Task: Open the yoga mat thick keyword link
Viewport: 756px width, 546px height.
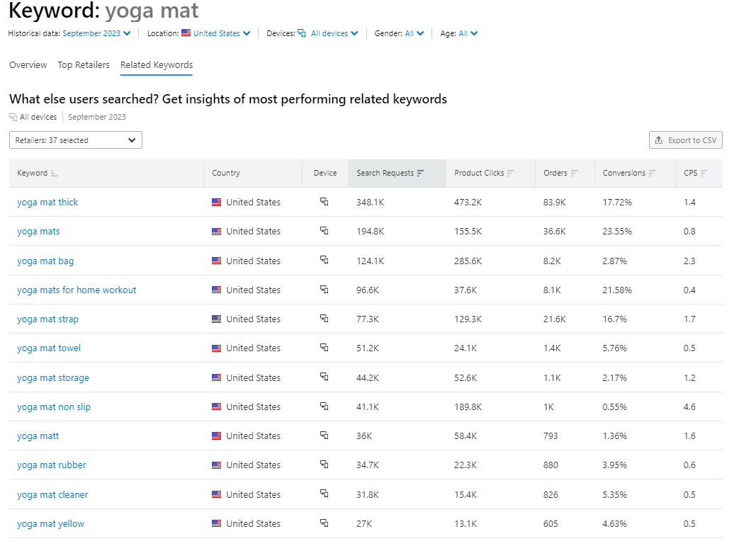Action: pyautogui.click(x=47, y=203)
